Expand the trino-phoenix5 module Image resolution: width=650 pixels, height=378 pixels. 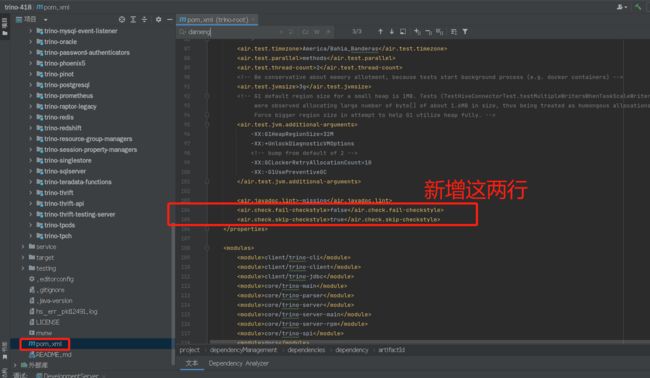pyautogui.click(x=30, y=63)
